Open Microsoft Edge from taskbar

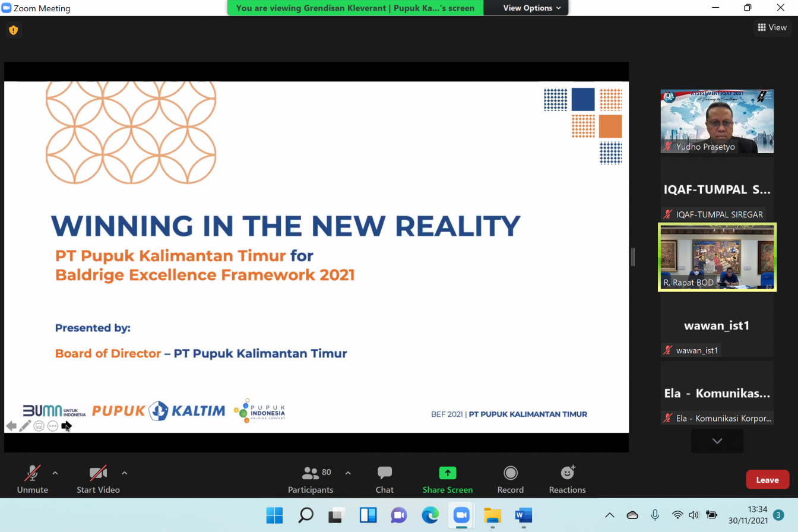click(430, 515)
